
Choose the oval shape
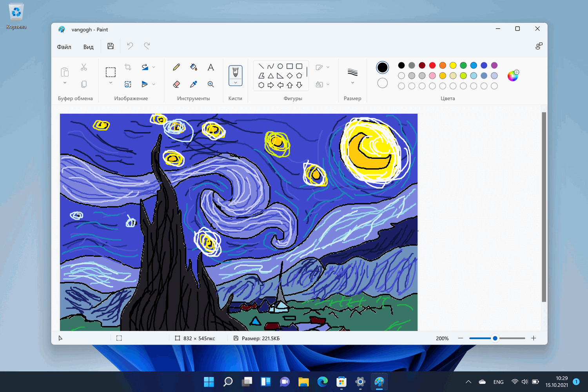tap(280, 66)
